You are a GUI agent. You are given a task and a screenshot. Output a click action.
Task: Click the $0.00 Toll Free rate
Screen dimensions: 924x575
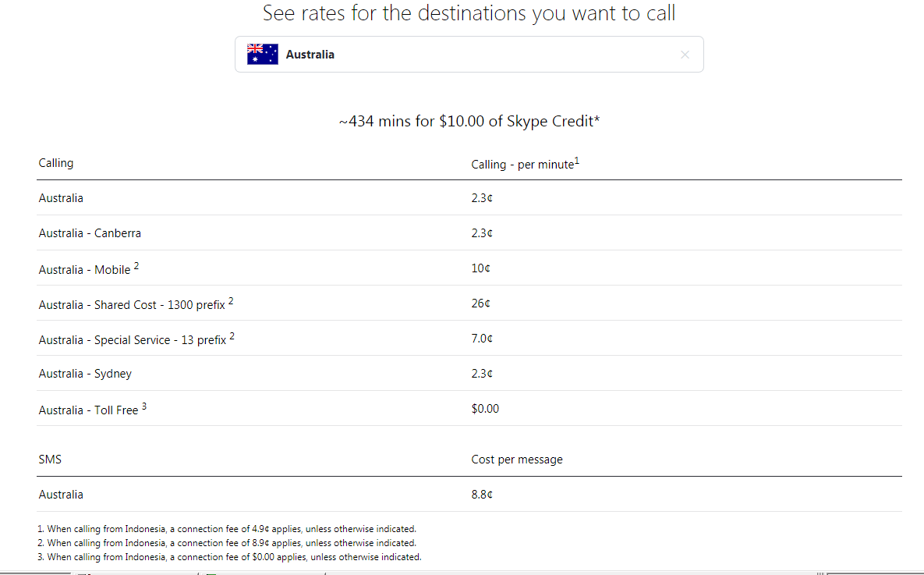click(x=485, y=409)
